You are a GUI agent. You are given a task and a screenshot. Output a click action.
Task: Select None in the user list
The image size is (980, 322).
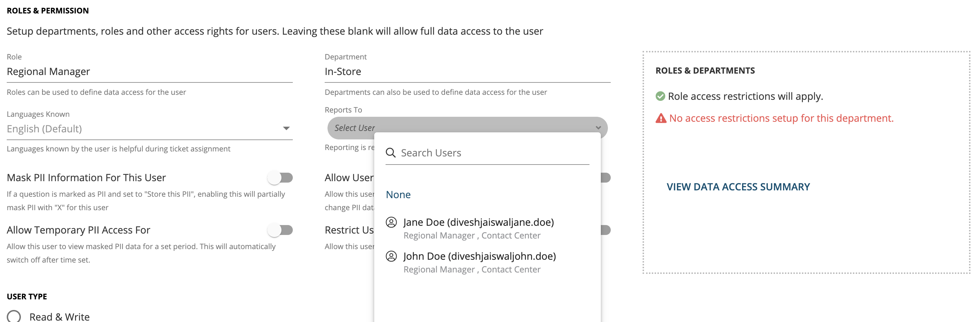click(398, 195)
